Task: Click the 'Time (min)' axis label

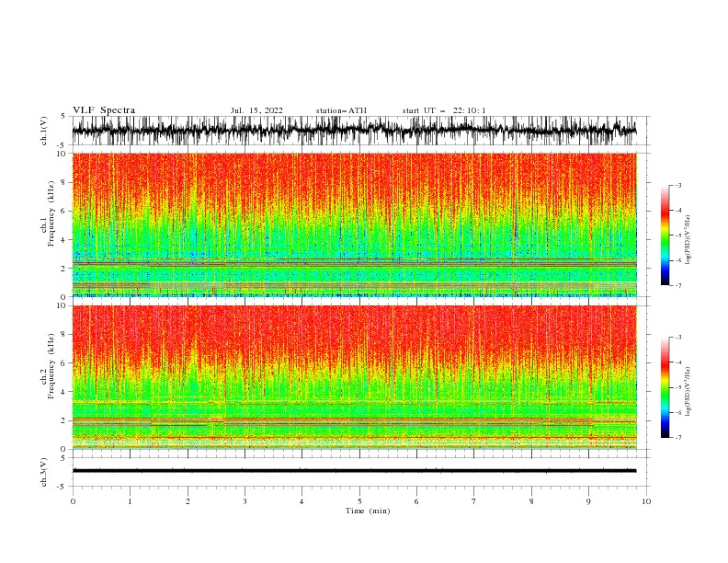Action: [x=368, y=511]
